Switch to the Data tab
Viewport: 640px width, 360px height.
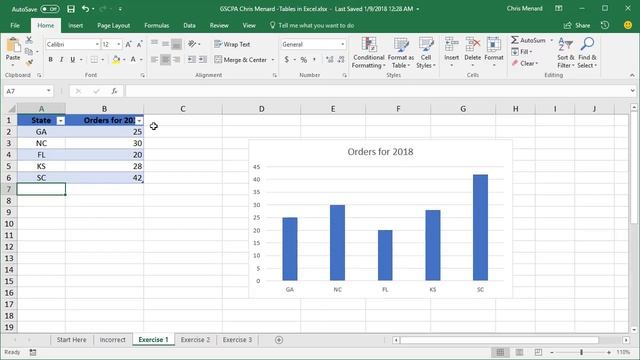click(189, 25)
